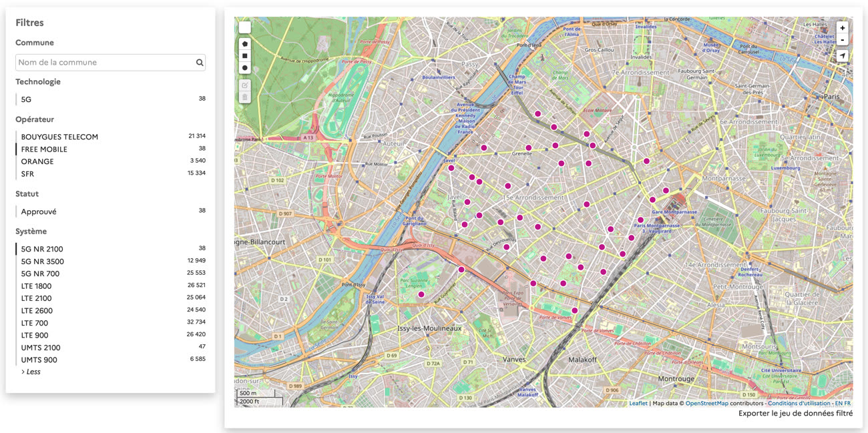This screenshot has height=433, width=868.
Task: Click the antenna marker at Parc Suzanne Lenglen
Action: point(421,294)
